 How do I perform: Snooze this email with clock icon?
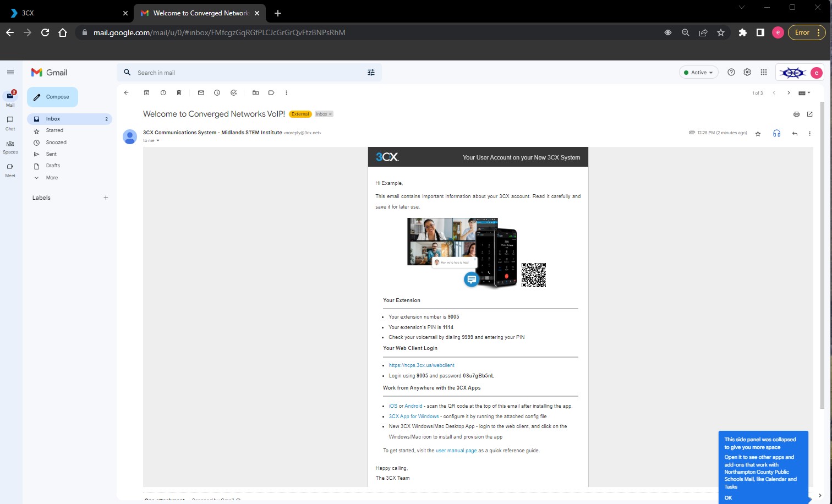click(217, 93)
